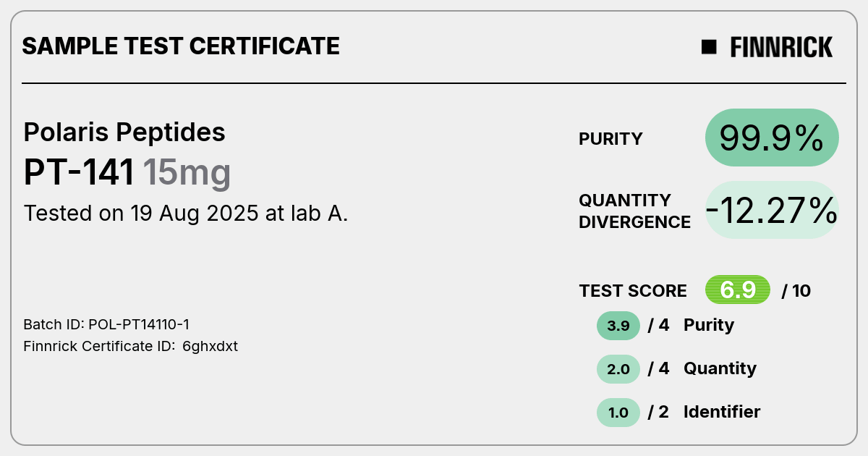Select the Finnrick Certificate ID 6ghxdxt
Screen dimensions: 868x456
click(x=131, y=346)
